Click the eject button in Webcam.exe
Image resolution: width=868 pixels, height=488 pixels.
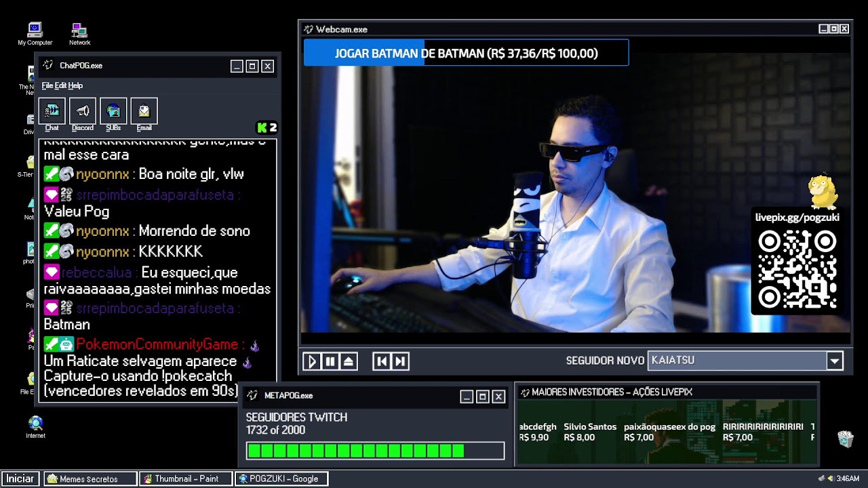coord(349,361)
